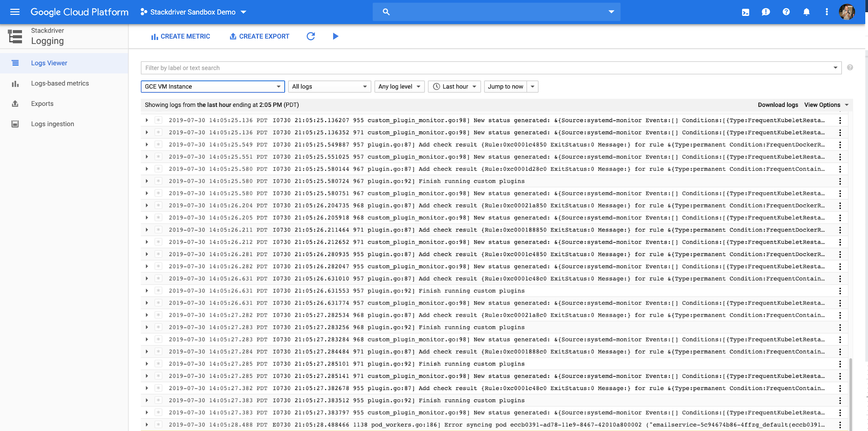Image resolution: width=868 pixels, height=431 pixels.
Task: Open more menu for entry 21:05:26.205918
Action: [x=840, y=218]
